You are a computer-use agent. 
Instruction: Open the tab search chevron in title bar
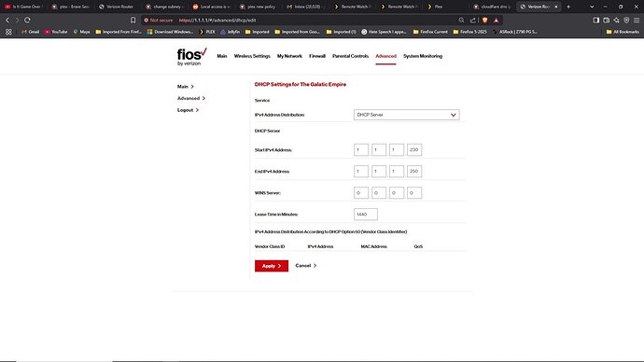592,7
